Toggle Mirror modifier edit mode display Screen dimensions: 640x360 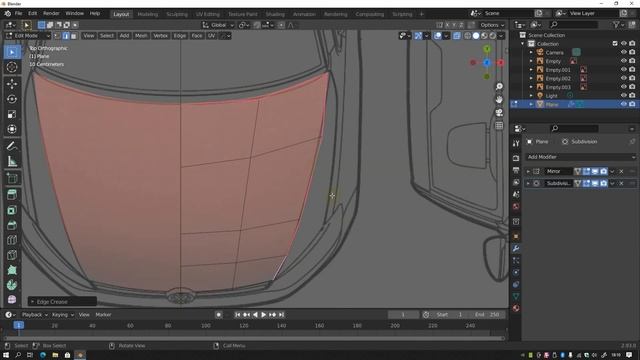click(586, 171)
